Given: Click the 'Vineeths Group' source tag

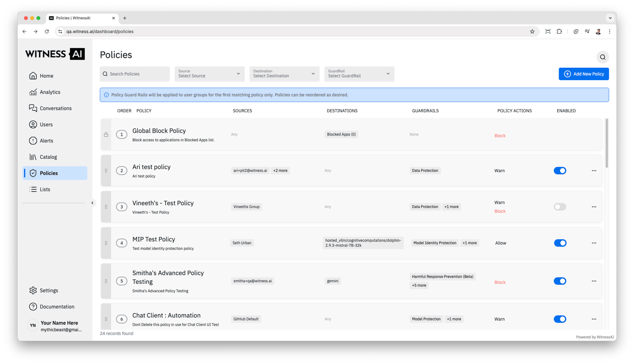Looking at the screenshot, I should coord(247,207).
